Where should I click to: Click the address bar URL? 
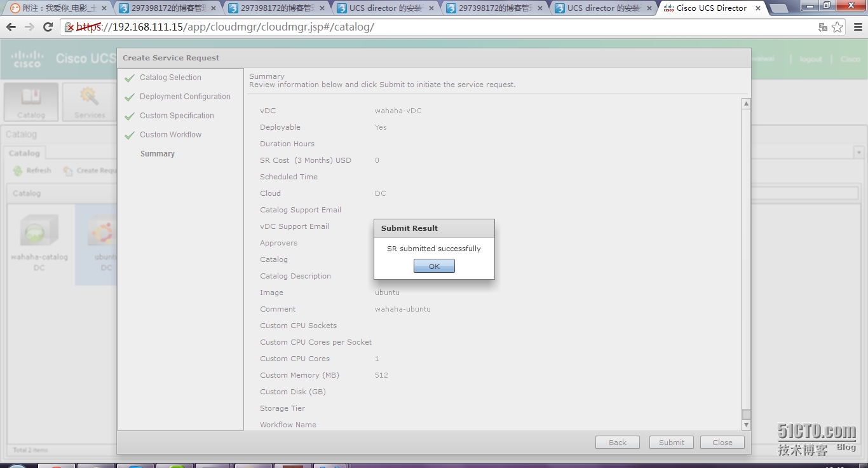point(226,27)
